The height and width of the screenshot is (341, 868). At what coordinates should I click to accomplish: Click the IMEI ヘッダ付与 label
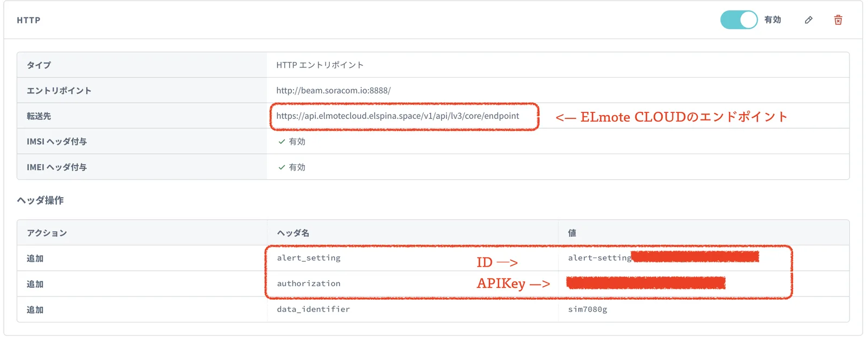(x=57, y=167)
